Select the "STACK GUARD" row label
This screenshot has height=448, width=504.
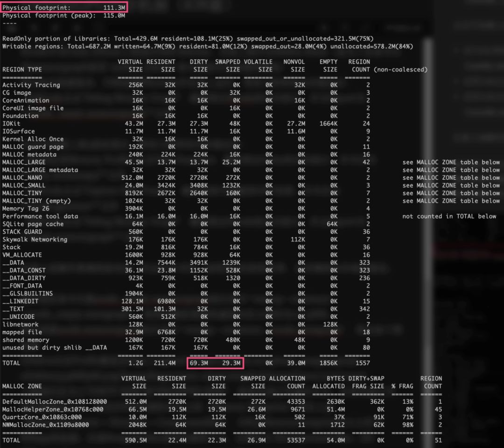(22, 231)
